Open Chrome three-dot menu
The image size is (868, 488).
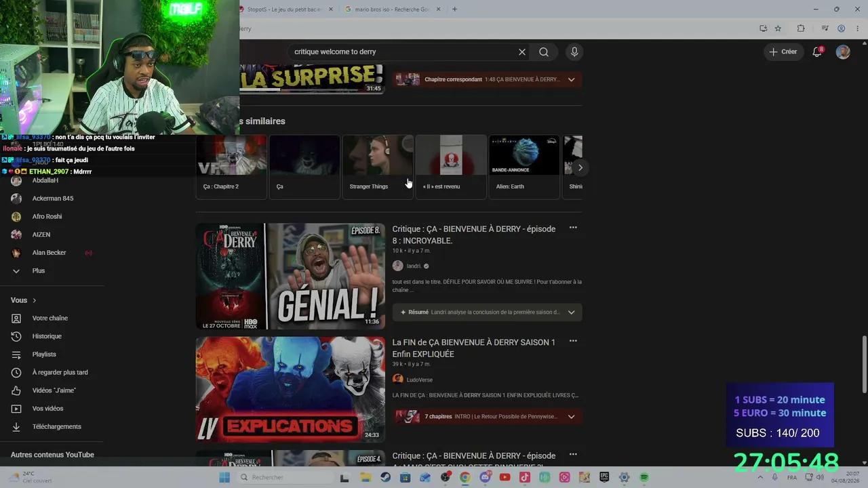pyautogui.click(x=856, y=28)
